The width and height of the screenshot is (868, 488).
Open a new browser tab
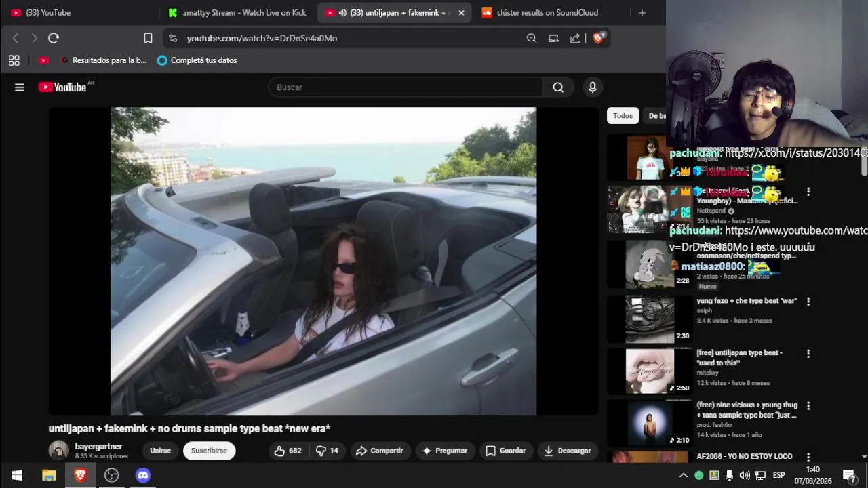pyautogui.click(x=642, y=12)
